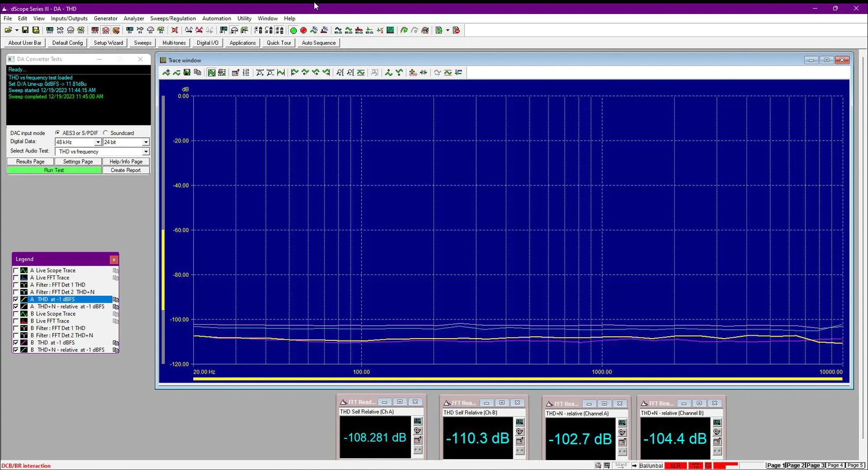The height and width of the screenshot is (470, 868).
Task: Switch to Page 2 in status bar
Action: (x=795, y=465)
